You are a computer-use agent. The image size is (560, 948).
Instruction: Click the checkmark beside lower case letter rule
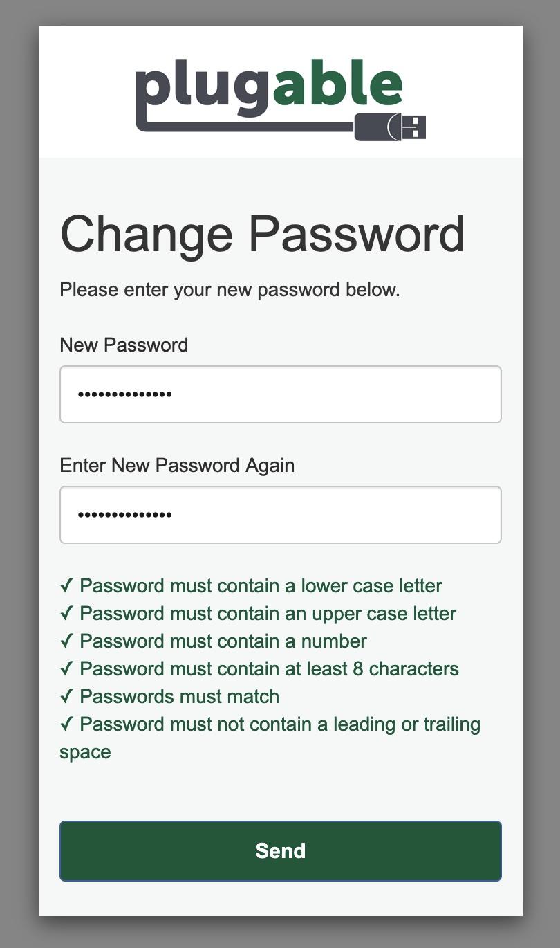[x=67, y=585]
